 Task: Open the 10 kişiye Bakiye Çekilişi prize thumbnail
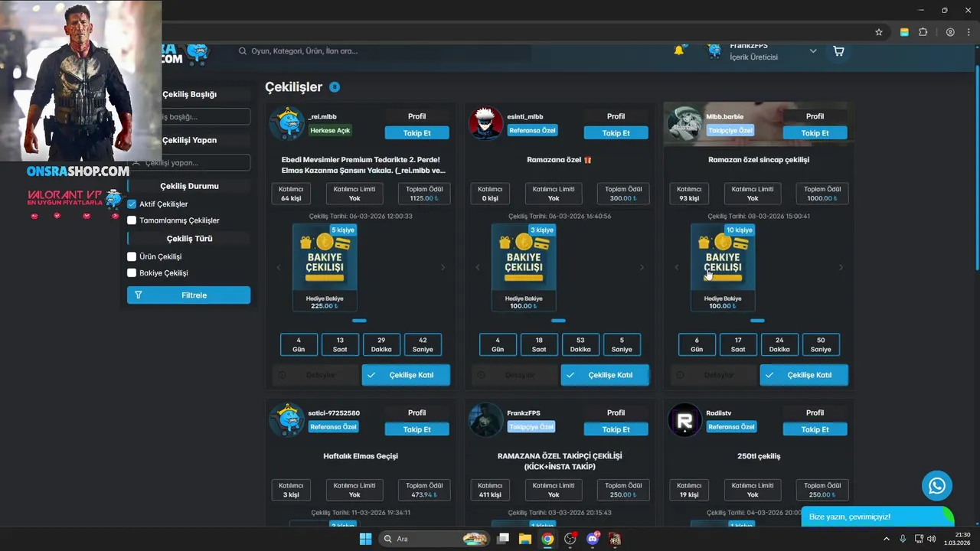[723, 268]
